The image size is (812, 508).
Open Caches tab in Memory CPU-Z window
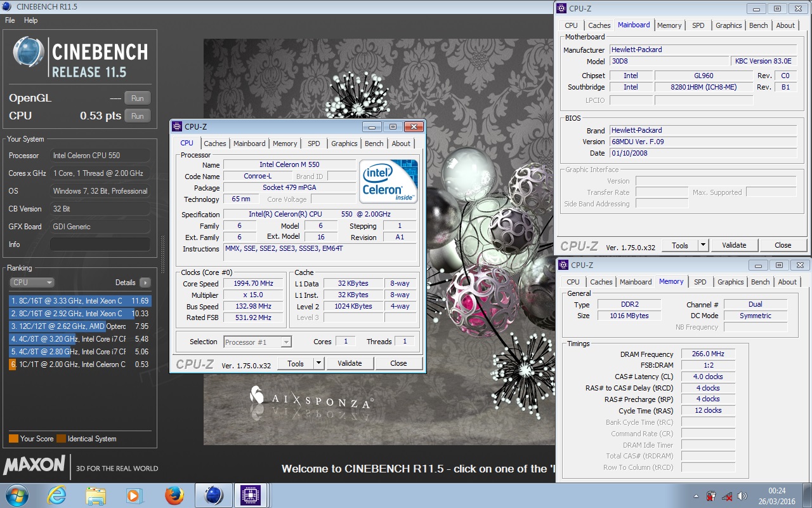pyautogui.click(x=601, y=282)
